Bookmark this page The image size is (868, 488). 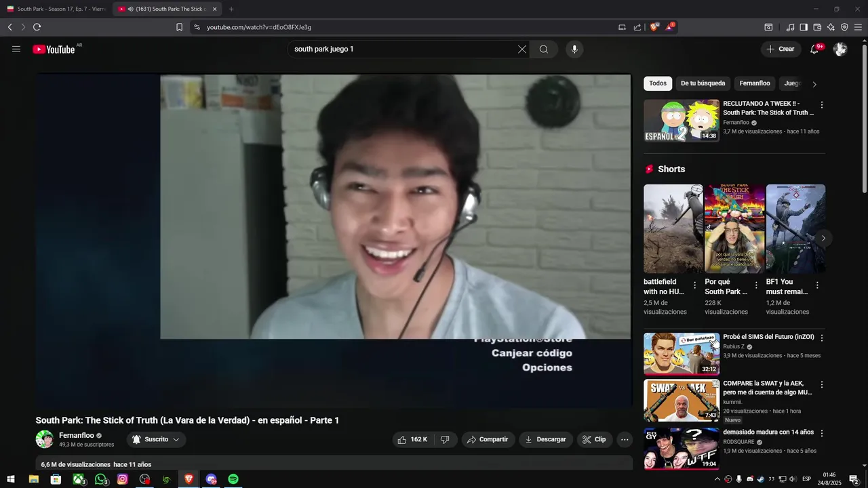(179, 27)
